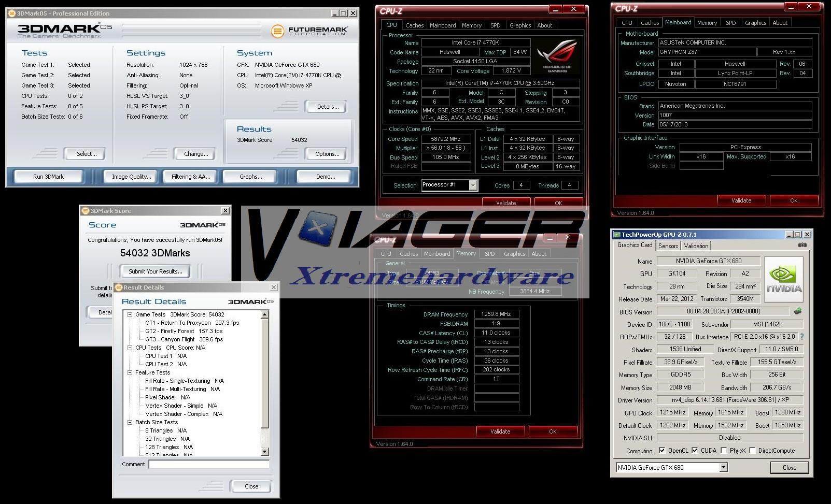Click DRAM Frequency 1259.8 MHz value
Screen dimensions: 831x504
coord(496,314)
